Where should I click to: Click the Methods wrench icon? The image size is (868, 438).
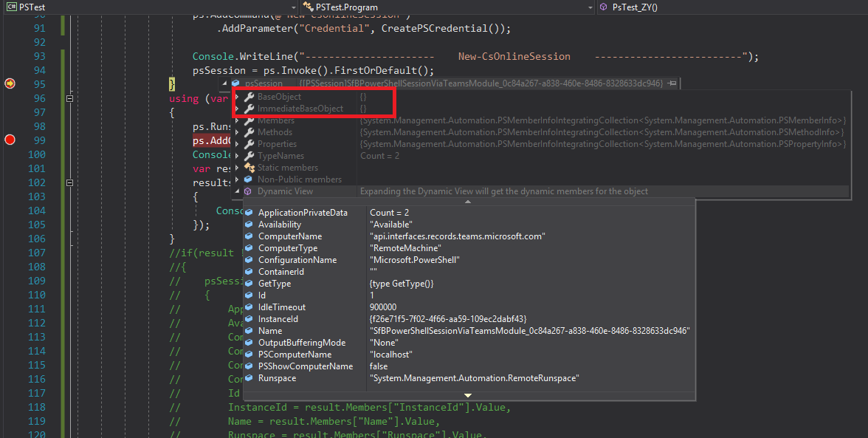pyautogui.click(x=249, y=132)
